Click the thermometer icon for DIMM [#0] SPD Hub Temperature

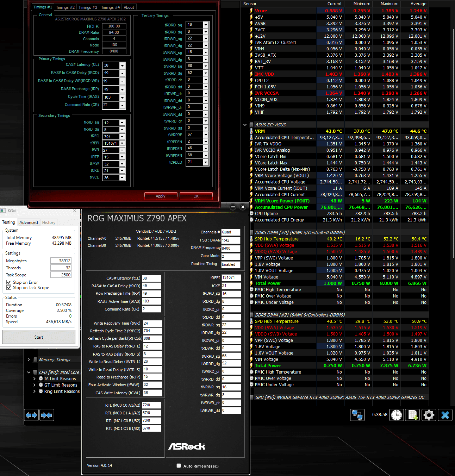coord(251,239)
